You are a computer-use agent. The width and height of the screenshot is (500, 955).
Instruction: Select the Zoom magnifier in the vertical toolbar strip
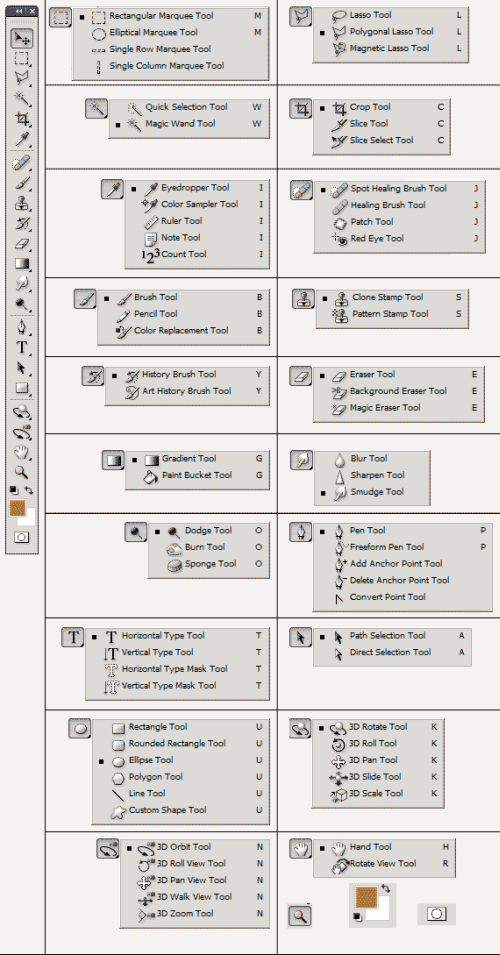coord(22,472)
